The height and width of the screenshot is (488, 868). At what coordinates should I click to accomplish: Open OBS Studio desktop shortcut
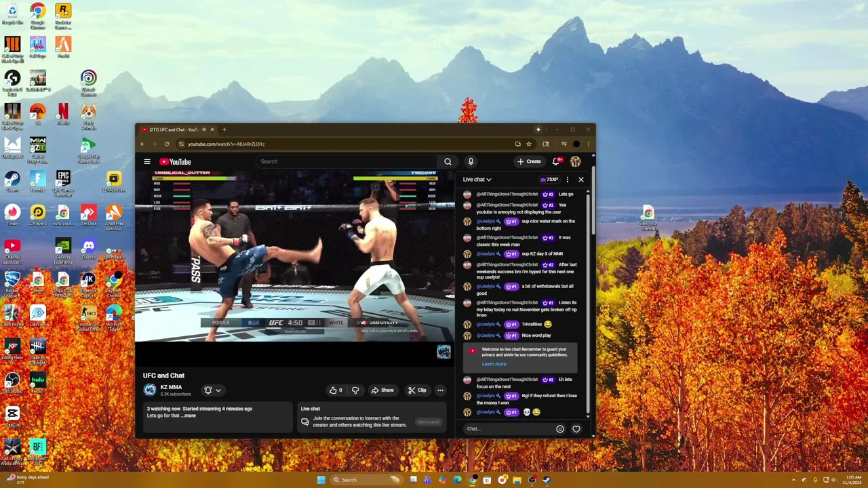tap(12, 383)
